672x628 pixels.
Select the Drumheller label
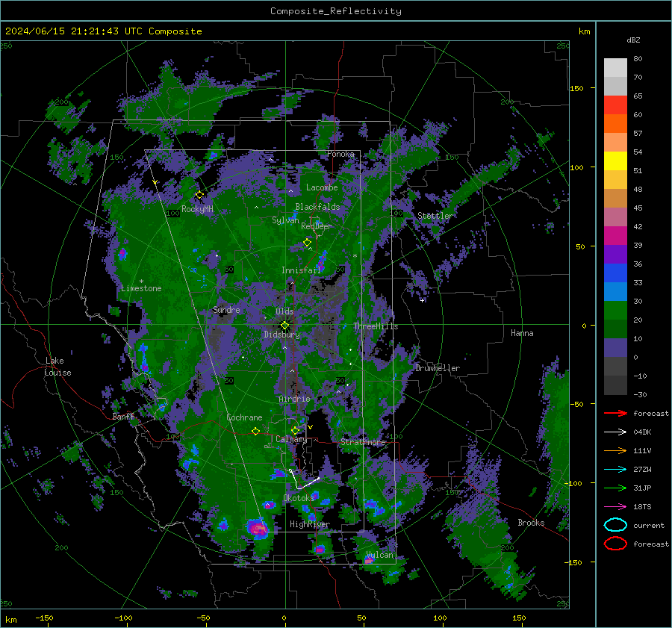(x=438, y=368)
